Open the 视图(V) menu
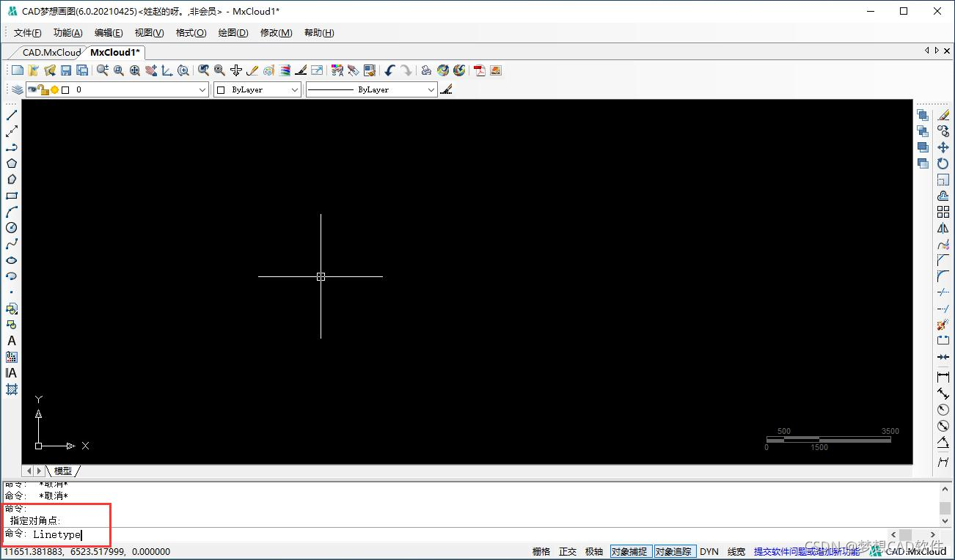955x560 pixels. (150, 33)
